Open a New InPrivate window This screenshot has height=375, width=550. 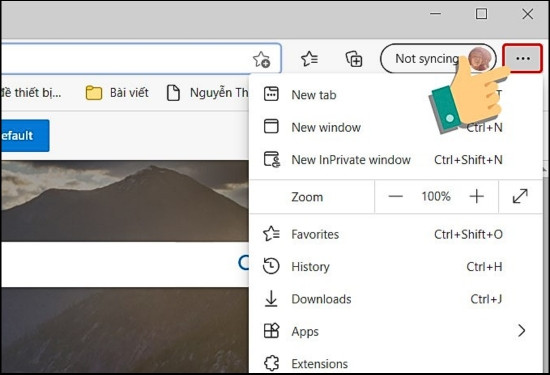point(396,160)
